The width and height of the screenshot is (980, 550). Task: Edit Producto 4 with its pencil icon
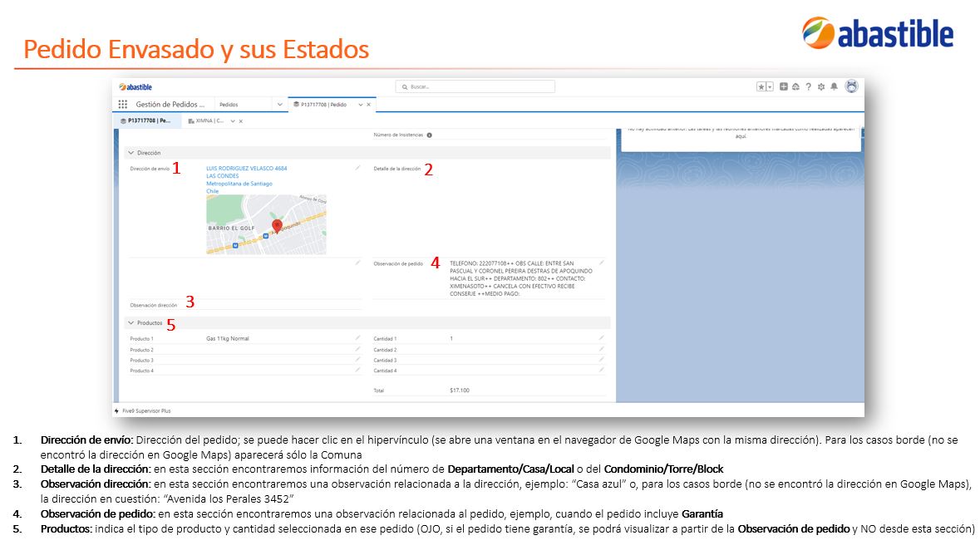[x=357, y=370]
